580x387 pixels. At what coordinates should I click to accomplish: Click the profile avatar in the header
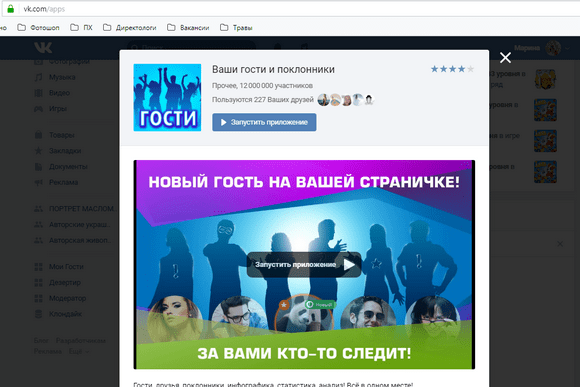pos(553,48)
